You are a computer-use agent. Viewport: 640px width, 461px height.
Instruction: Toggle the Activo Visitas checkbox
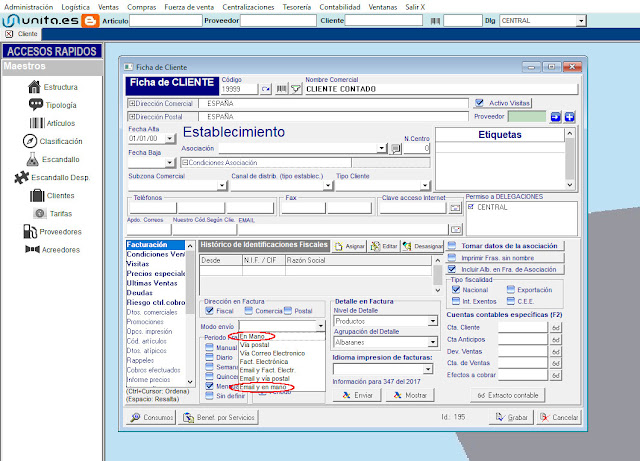pos(482,103)
